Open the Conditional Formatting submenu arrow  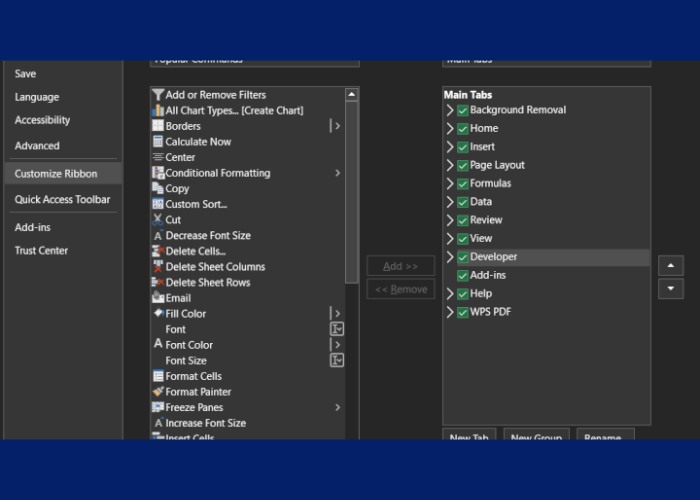[x=338, y=173]
